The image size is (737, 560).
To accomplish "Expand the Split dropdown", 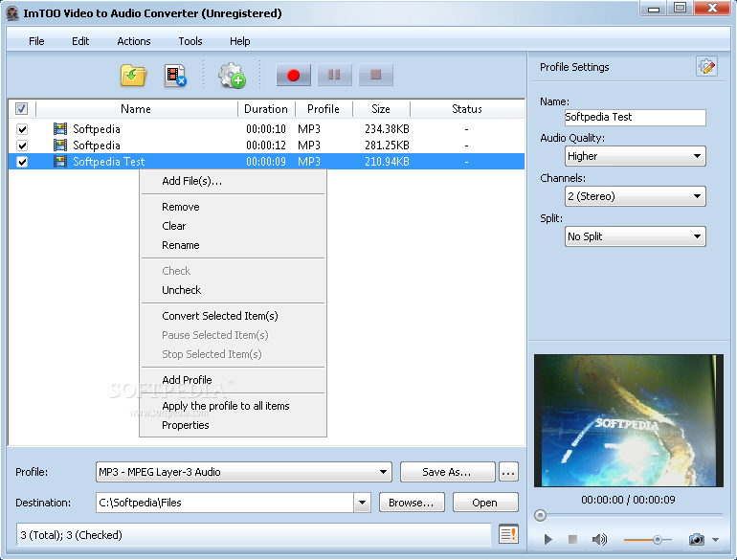I will pos(635,236).
